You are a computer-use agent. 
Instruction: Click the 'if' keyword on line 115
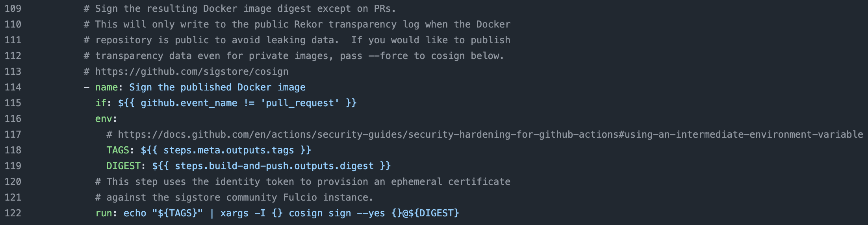[100, 103]
